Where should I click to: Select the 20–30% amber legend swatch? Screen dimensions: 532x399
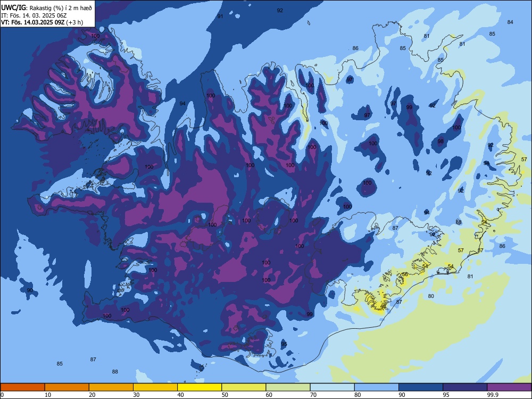(x=111, y=387)
